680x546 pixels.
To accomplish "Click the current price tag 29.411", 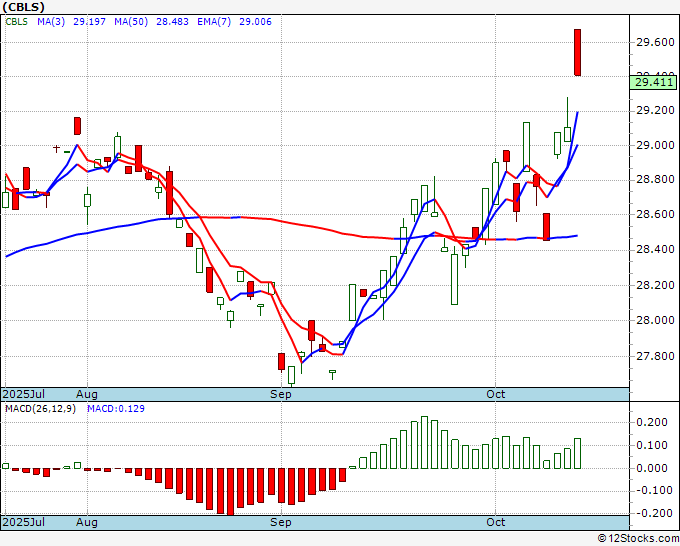I will [653, 82].
